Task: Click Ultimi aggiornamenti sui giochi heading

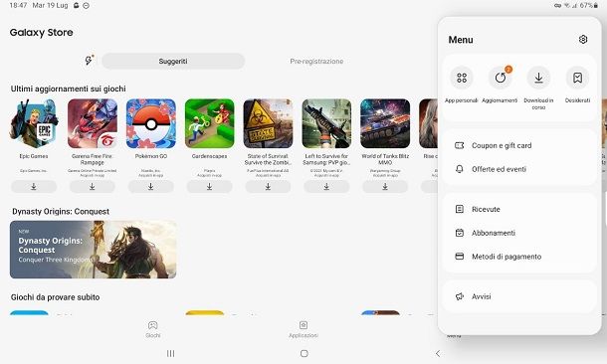Action: pyautogui.click(x=68, y=89)
